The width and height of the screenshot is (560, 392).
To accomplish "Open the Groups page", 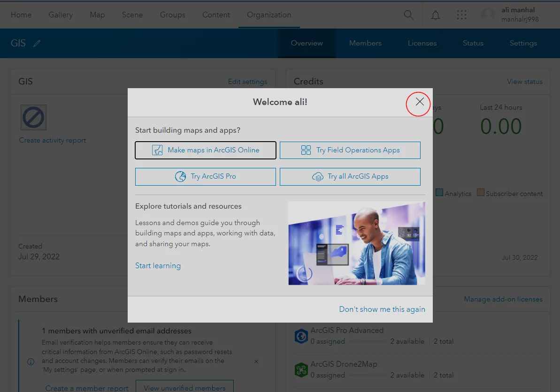I will pyautogui.click(x=172, y=15).
